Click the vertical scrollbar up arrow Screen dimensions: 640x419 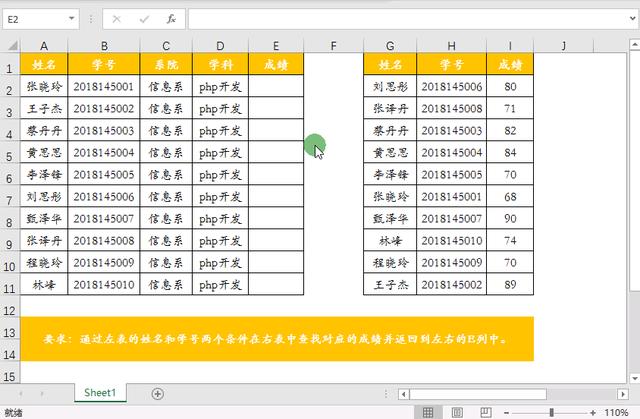coord(635,44)
